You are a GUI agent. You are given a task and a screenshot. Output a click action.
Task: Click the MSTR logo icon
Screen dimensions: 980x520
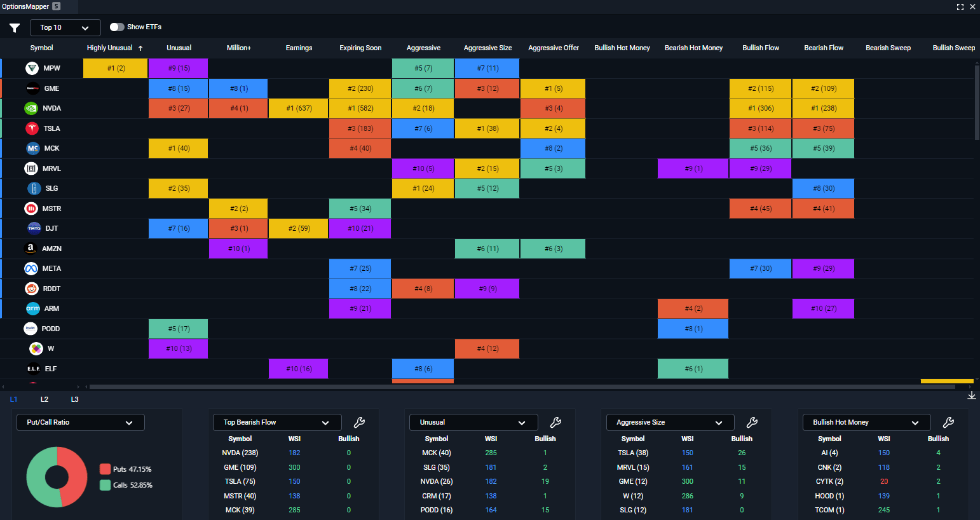31,209
